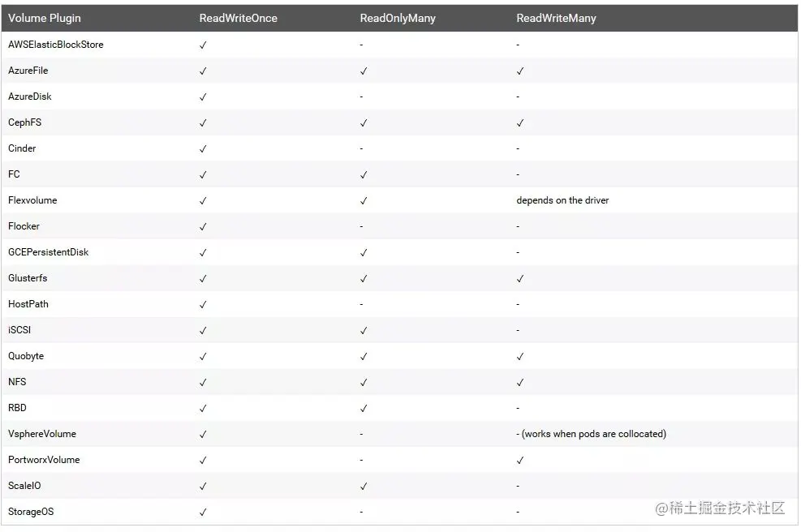Click the FC ReadOnlyMany checkmark
The width and height of the screenshot is (801, 532).
click(x=364, y=174)
